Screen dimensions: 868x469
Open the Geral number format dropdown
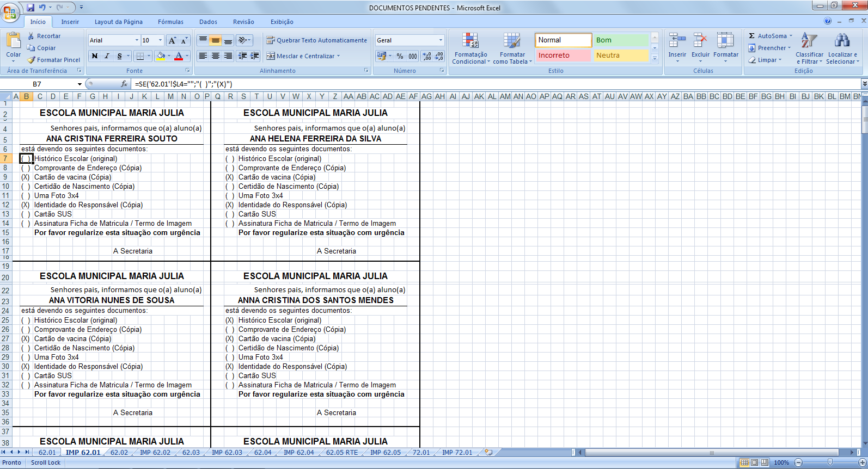pyautogui.click(x=441, y=40)
